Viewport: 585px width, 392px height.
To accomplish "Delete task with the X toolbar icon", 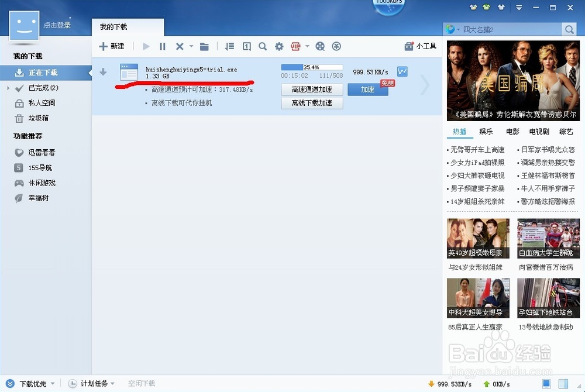I will (x=180, y=46).
